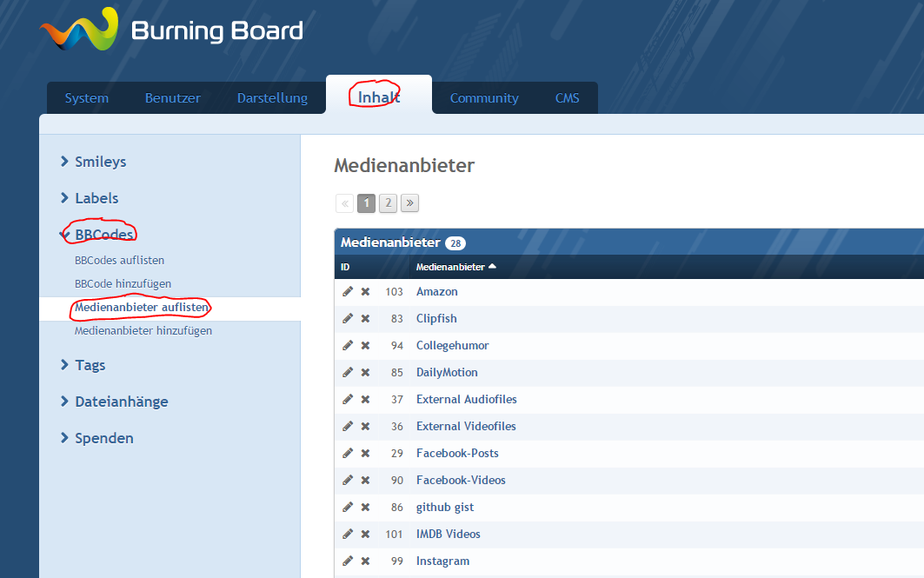
Task: Open the IMDB Videos provider link
Action: pos(448,535)
